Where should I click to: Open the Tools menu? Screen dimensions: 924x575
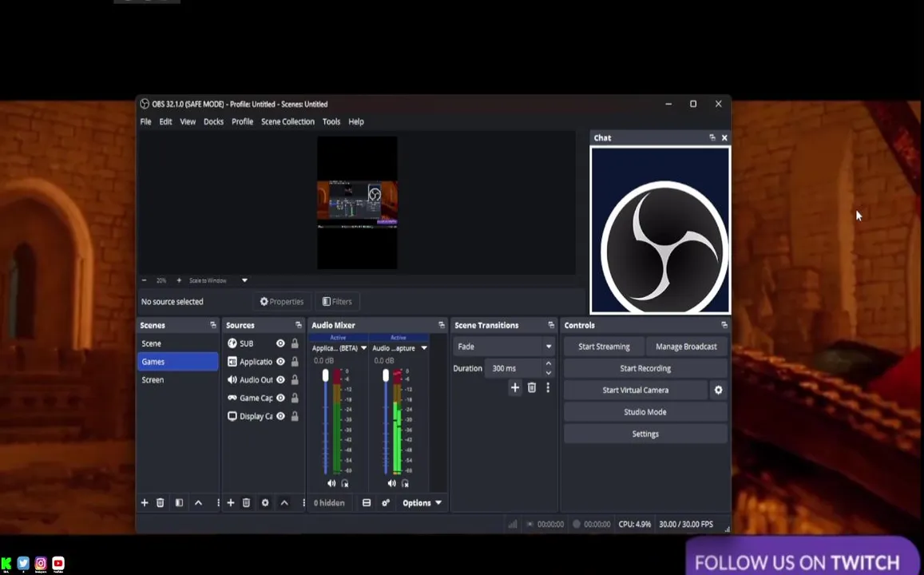(331, 121)
